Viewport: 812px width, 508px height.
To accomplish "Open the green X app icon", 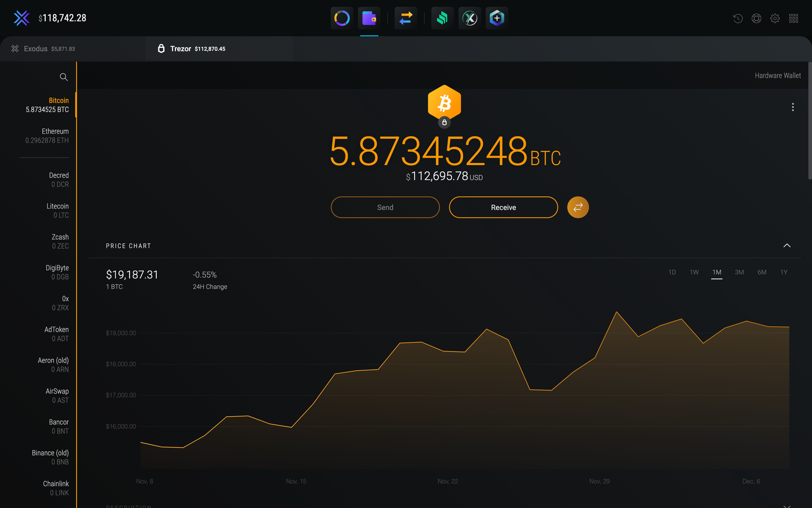I will (470, 18).
